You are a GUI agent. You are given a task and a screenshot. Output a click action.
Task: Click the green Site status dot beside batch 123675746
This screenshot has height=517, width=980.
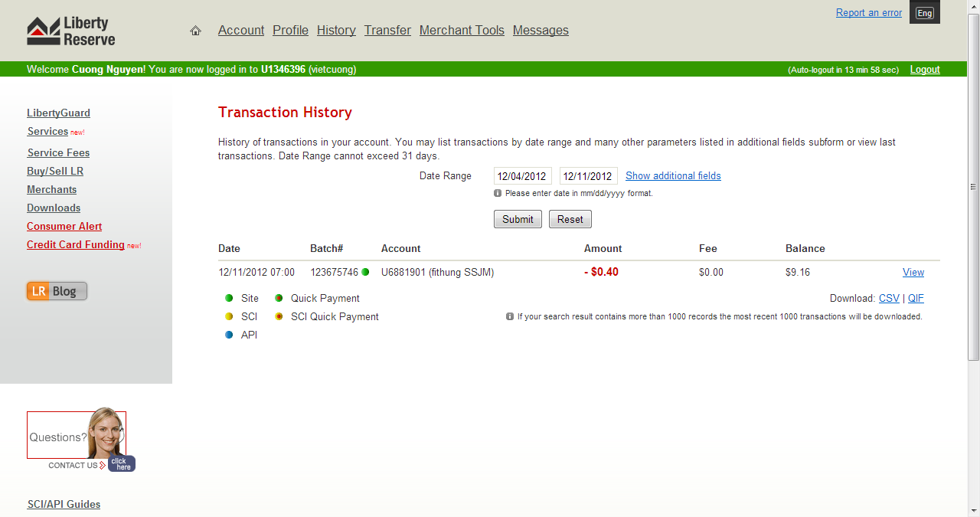[x=365, y=272]
